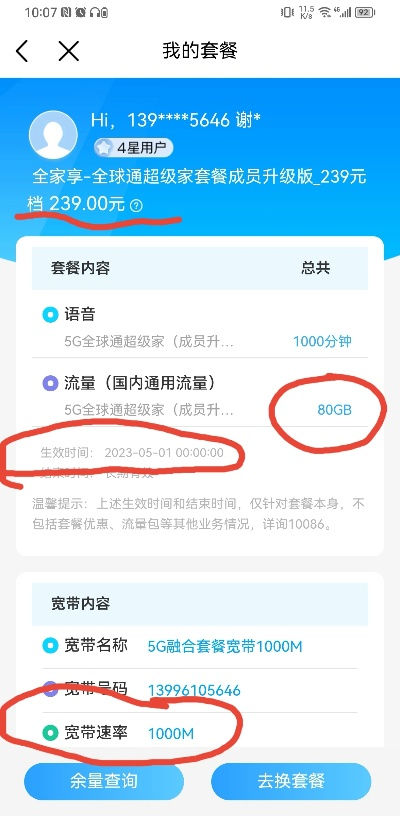The width and height of the screenshot is (400, 816).
Task: Tap the question mark help icon
Action: [136, 206]
